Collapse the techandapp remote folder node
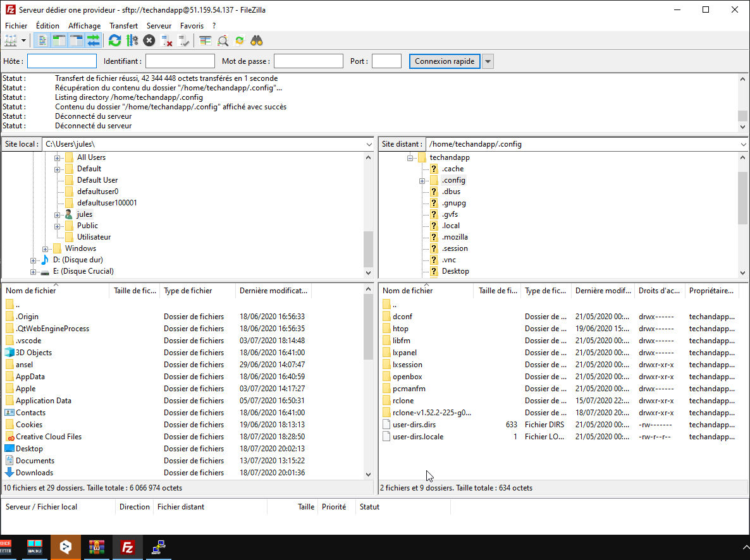The image size is (750, 560). click(410, 158)
